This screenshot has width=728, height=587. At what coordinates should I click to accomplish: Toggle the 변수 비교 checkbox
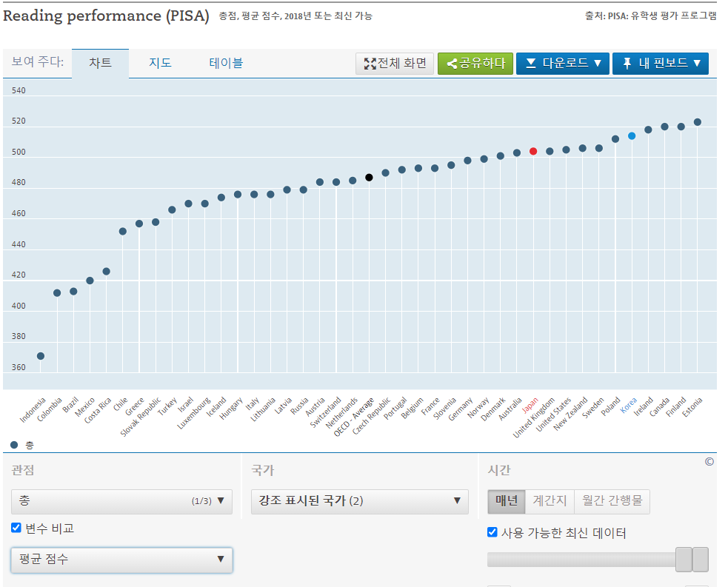point(16,528)
